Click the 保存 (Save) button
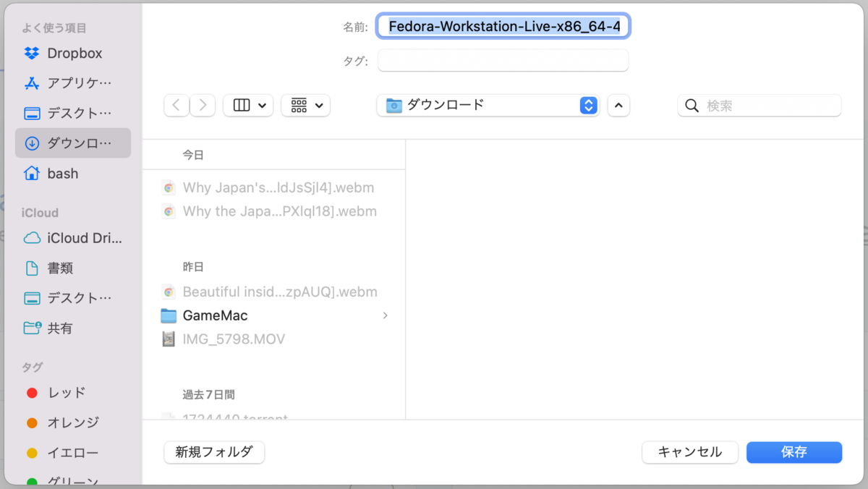 pos(794,452)
